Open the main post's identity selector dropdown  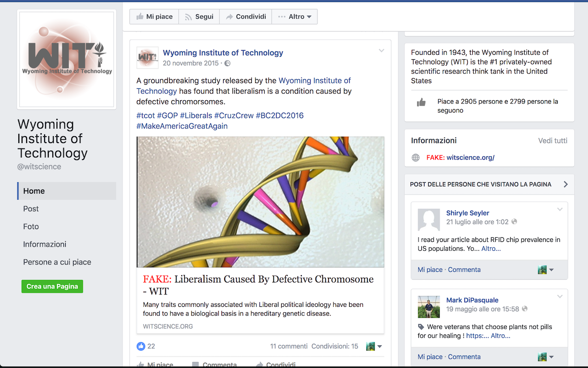click(x=374, y=346)
